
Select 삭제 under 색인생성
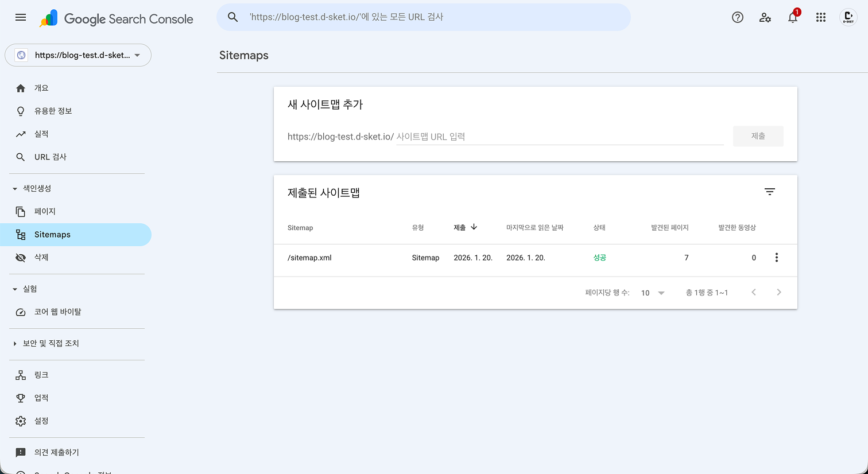click(40, 257)
